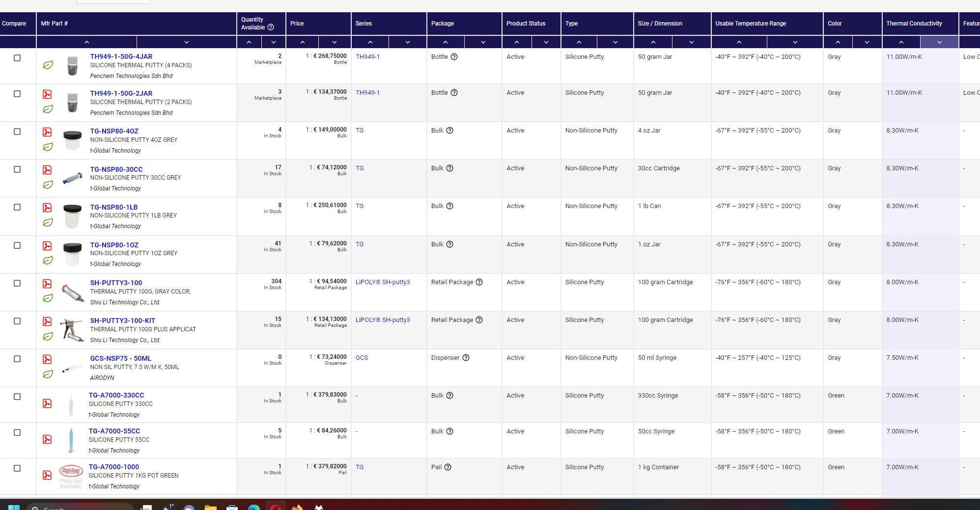
Task: Sort Series ascending
Action: coord(370,42)
